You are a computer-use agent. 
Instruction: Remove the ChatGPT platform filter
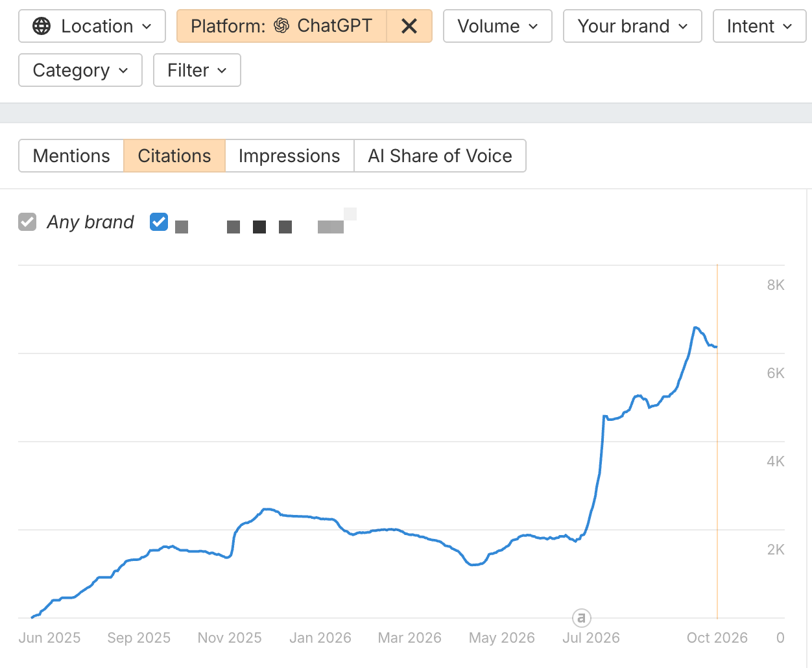point(409,26)
